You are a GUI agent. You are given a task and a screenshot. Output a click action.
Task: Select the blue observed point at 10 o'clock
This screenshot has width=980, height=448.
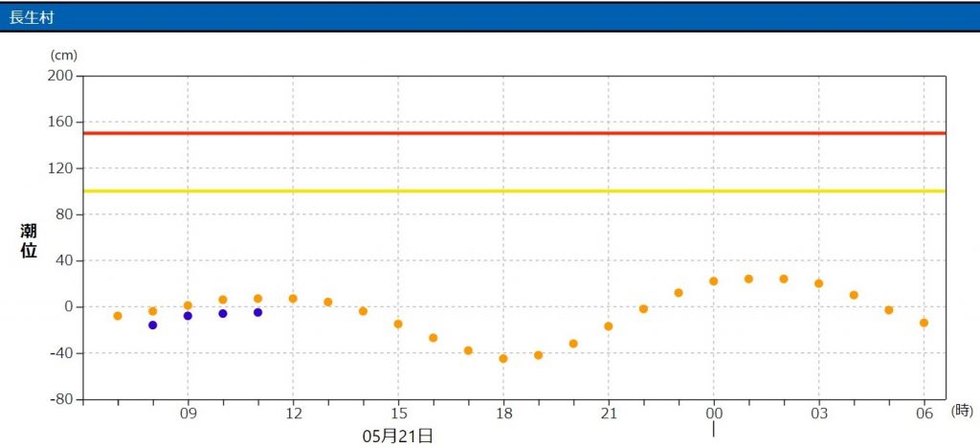(x=222, y=314)
